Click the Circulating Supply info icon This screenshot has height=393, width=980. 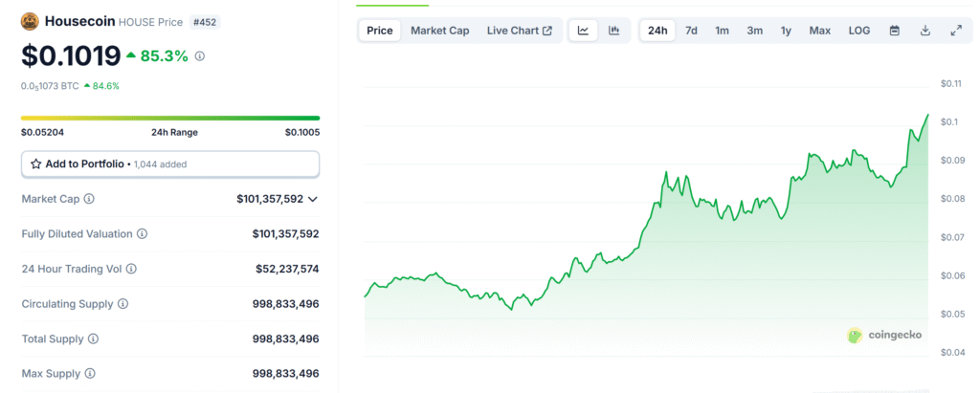click(x=122, y=304)
